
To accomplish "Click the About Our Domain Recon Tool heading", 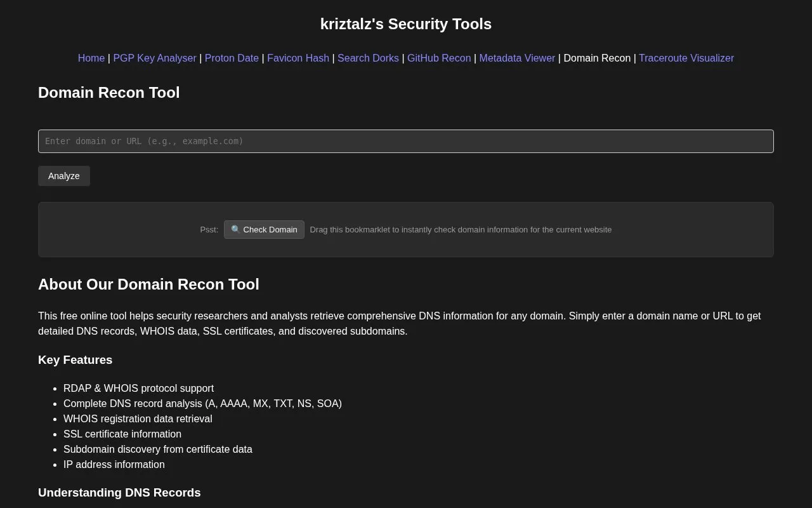I will (x=148, y=284).
